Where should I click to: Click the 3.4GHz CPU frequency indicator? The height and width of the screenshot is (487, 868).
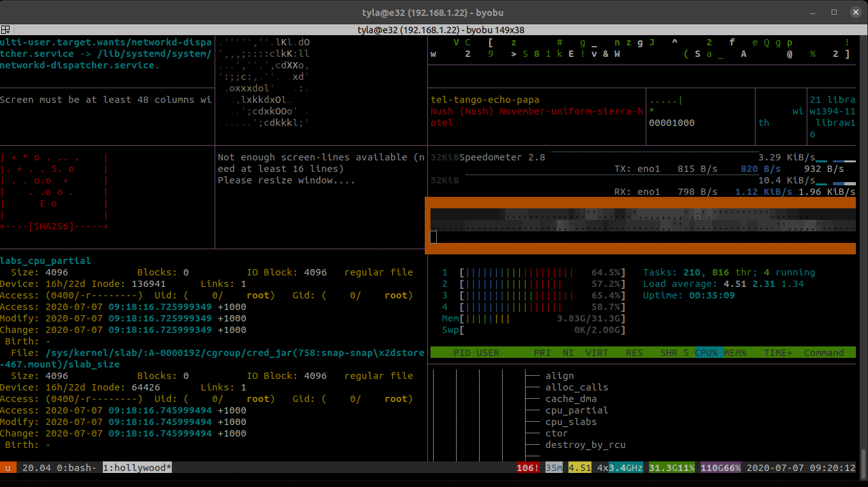pyautogui.click(x=625, y=468)
